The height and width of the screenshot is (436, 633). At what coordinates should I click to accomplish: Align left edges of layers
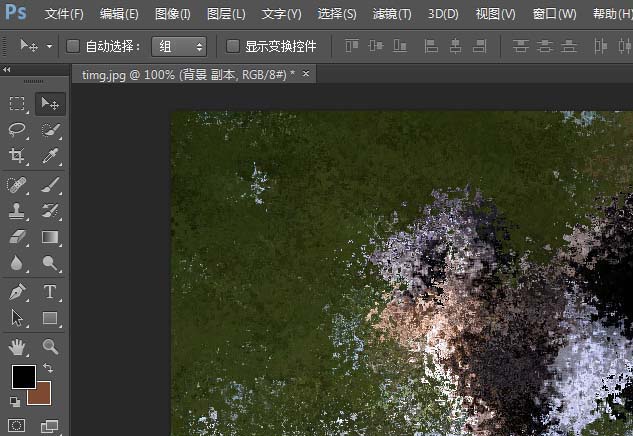[x=431, y=46]
